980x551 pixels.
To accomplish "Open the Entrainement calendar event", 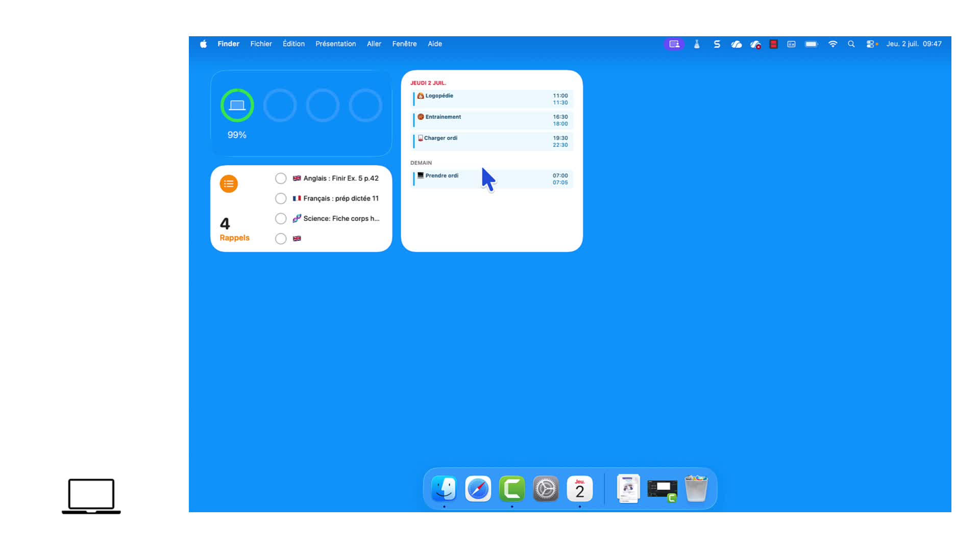I will click(x=493, y=120).
